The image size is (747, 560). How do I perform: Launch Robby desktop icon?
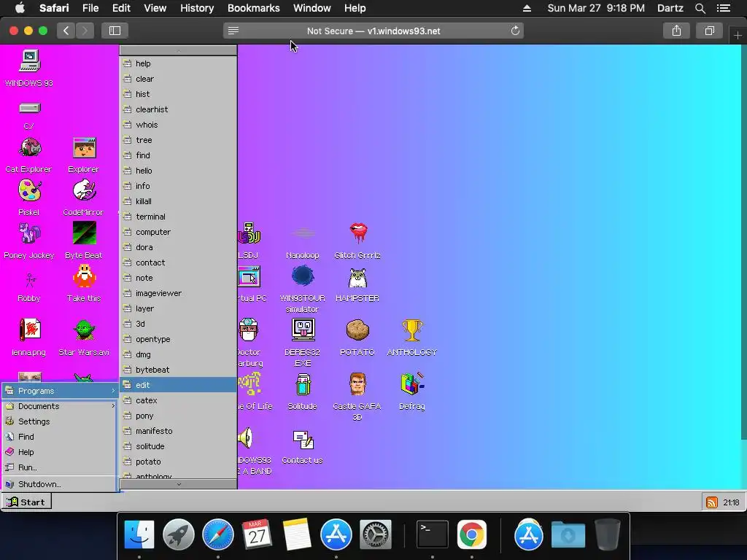tap(29, 287)
